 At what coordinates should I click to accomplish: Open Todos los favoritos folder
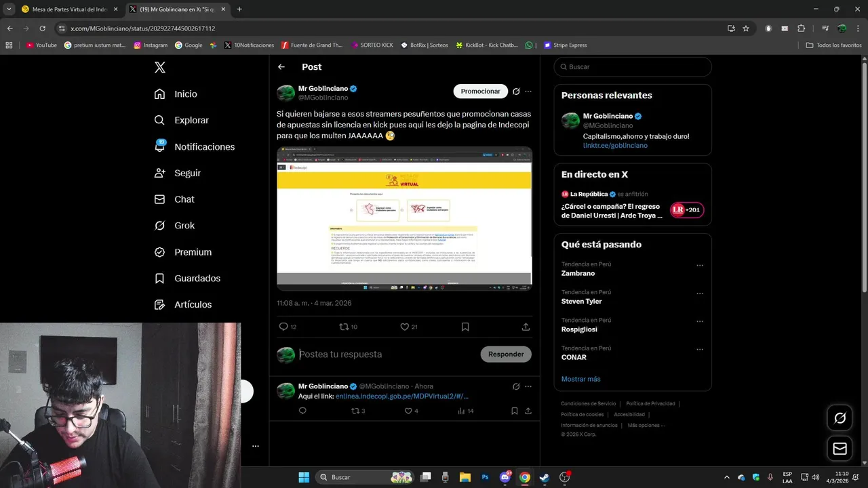click(833, 45)
